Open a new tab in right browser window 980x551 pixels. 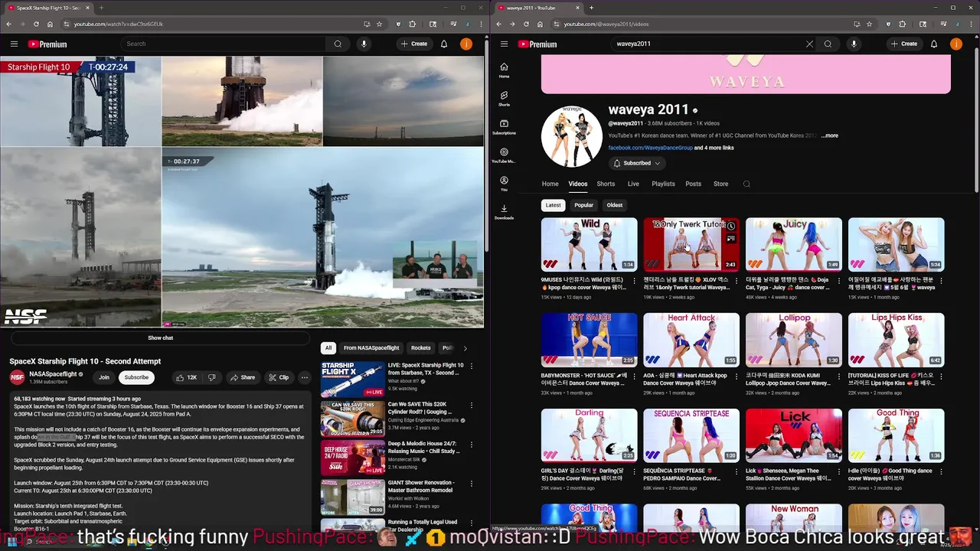[591, 8]
